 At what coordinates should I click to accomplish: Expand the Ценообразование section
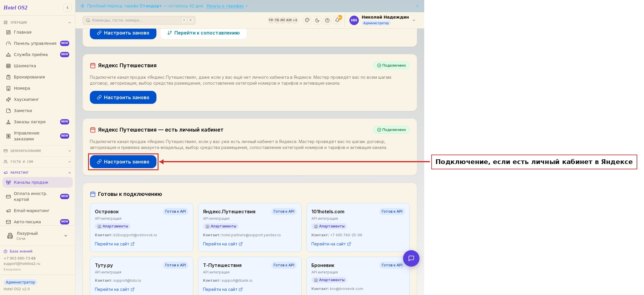click(37, 151)
